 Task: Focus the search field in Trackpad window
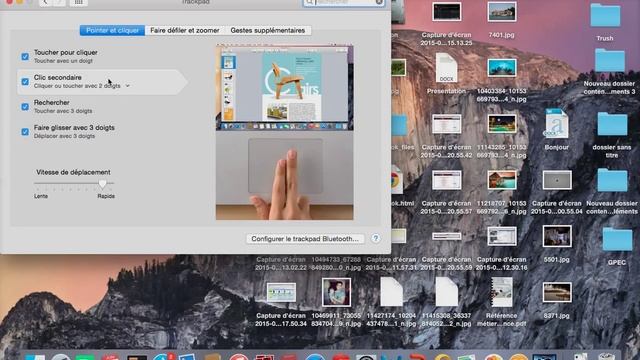(344, 2)
